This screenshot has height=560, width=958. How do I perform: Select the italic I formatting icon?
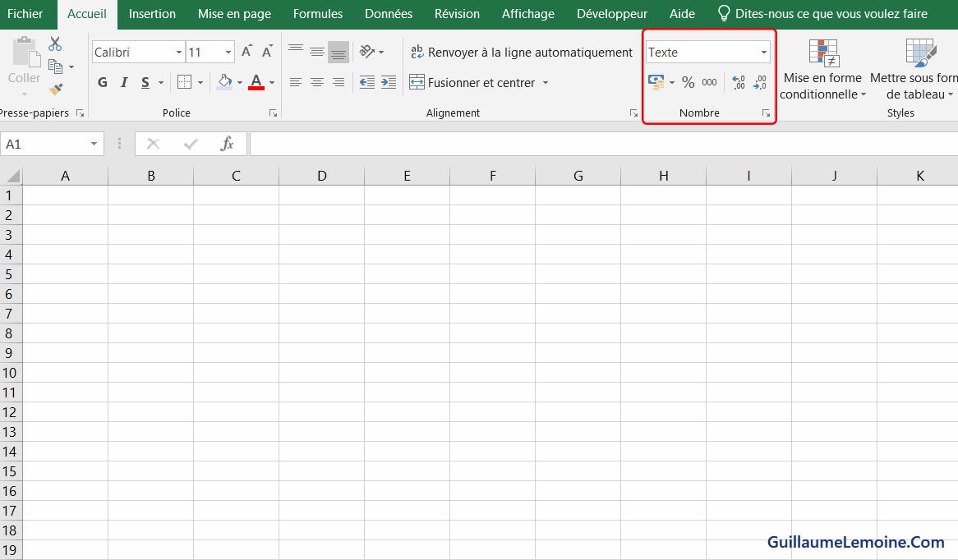(124, 82)
